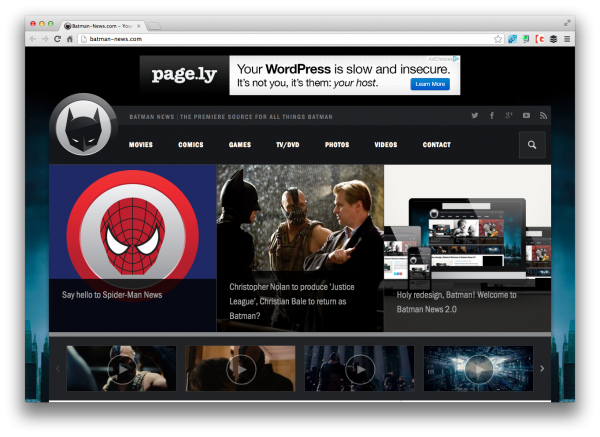The height and width of the screenshot is (437, 600).
Task: Open the Google Plus icon
Action: tap(509, 115)
